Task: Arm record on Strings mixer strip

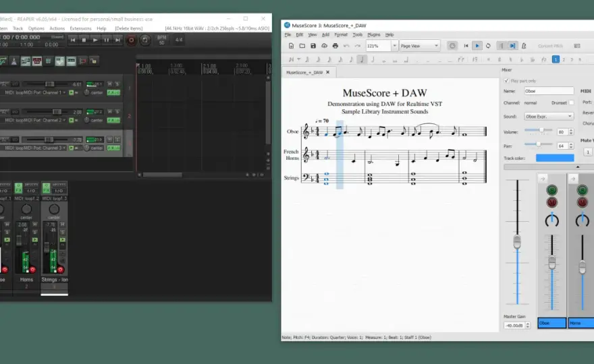Action: 60,270
